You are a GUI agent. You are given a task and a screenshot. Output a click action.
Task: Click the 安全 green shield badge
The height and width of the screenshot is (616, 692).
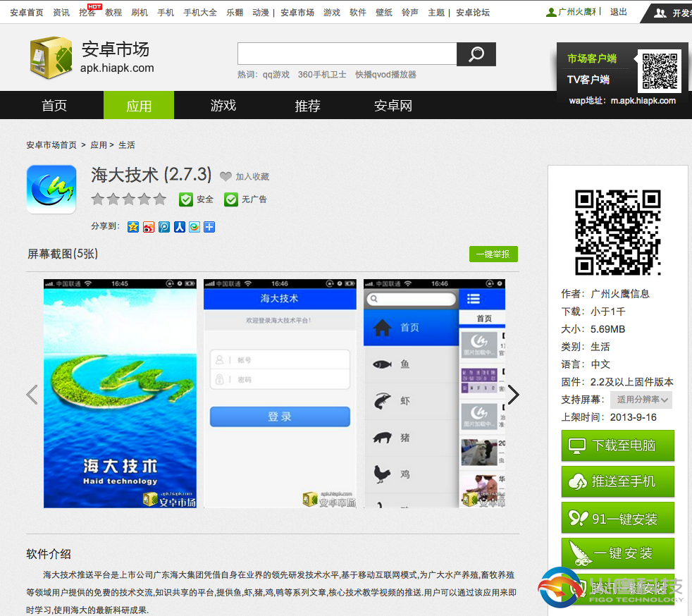pos(186,199)
